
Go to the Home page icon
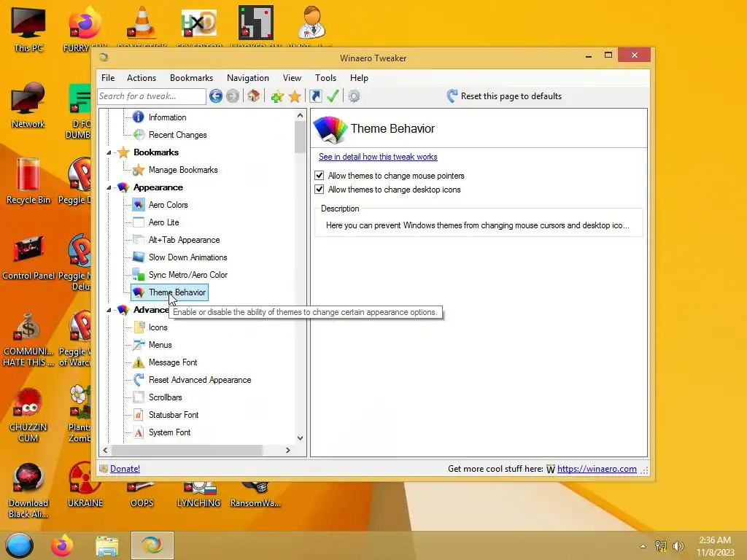pyautogui.click(x=253, y=96)
